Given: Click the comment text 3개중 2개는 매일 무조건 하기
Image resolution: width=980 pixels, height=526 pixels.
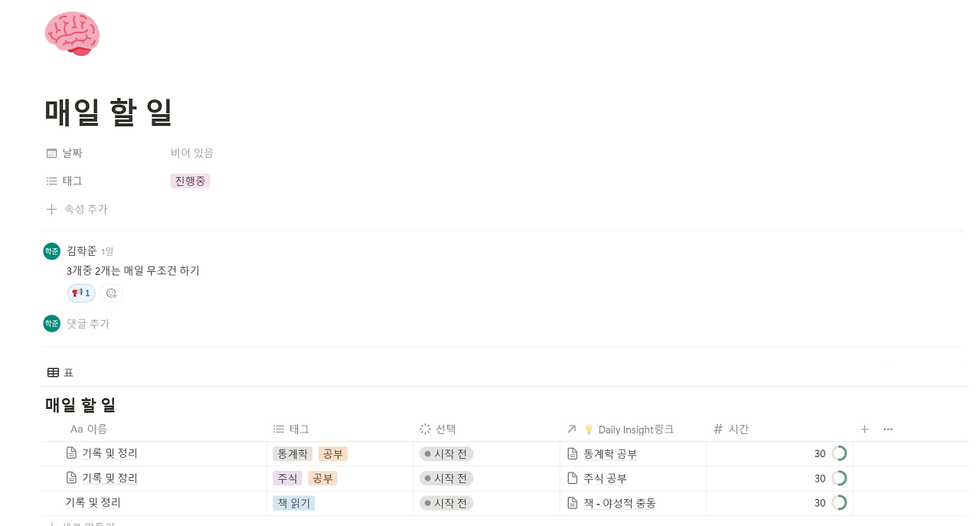Looking at the screenshot, I should [x=133, y=270].
